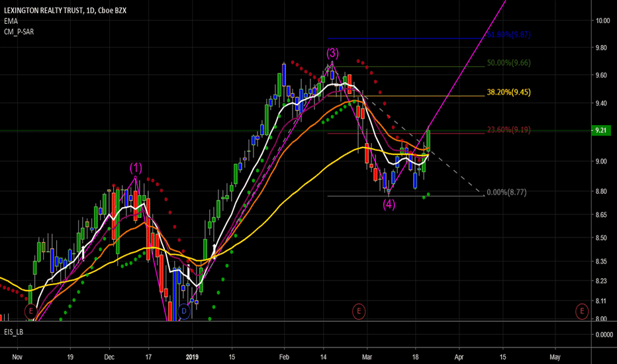This screenshot has width=617, height=364.
Task: Click the Mar date on time axis
Action: click(367, 357)
